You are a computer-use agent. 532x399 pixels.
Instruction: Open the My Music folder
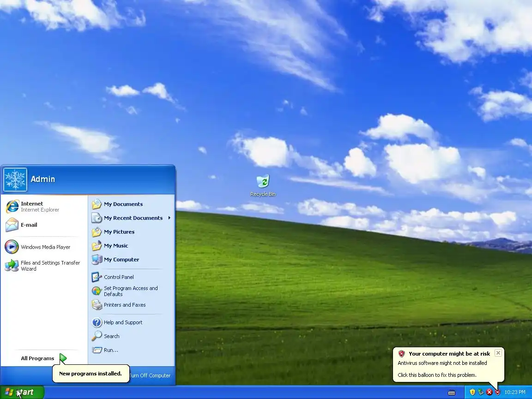click(x=131, y=246)
